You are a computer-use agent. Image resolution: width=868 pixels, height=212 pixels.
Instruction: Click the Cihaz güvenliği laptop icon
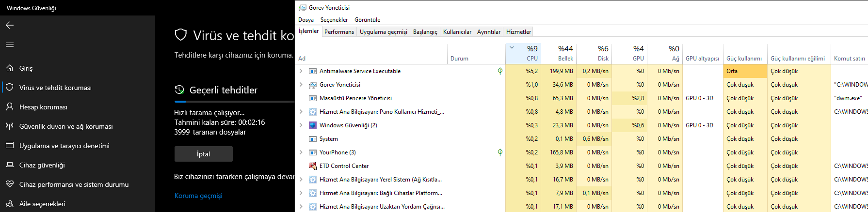pos(10,165)
